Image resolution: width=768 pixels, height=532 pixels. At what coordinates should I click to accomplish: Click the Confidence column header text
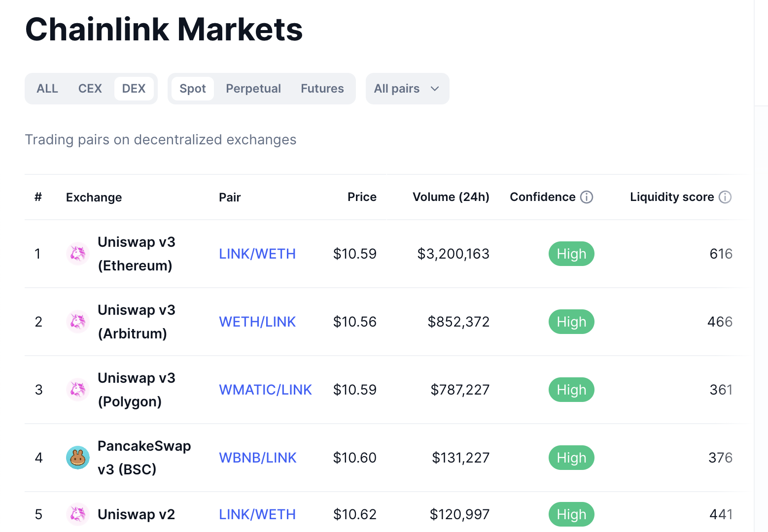[543, 197]
